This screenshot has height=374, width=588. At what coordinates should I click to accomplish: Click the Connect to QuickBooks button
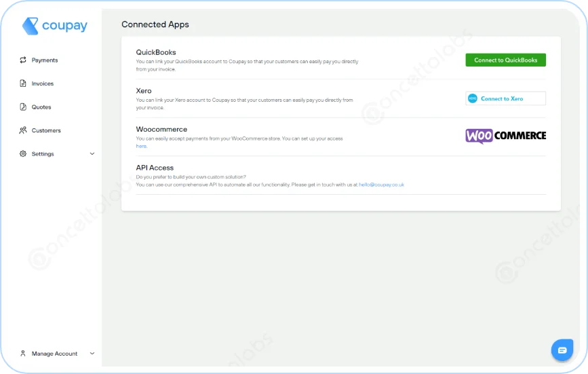pos(505,60)
